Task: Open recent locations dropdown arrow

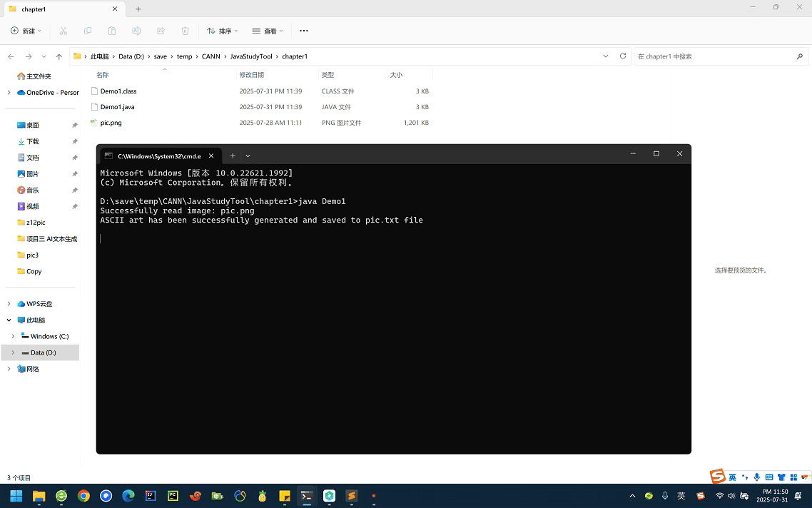Action: [x=44, y=56]
